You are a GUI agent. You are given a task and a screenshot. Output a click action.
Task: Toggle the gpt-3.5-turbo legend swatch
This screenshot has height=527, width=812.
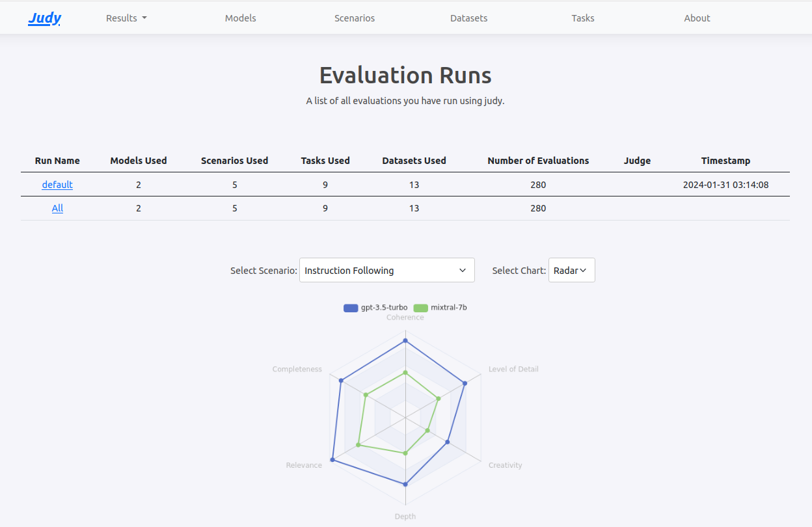[351, 308]
